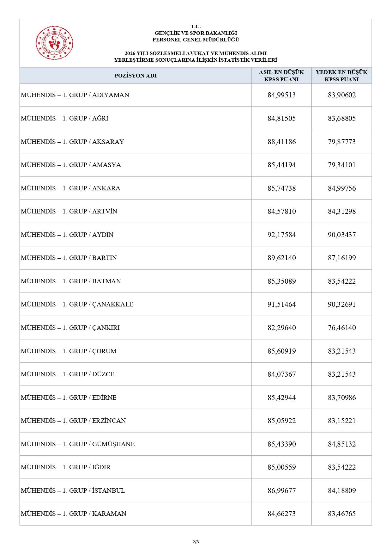The width and height of the screenshot is (392, 555).
Task: Click Bartın yedek score 87,16199
Action: pyautogui.click(x=342, y=258)
